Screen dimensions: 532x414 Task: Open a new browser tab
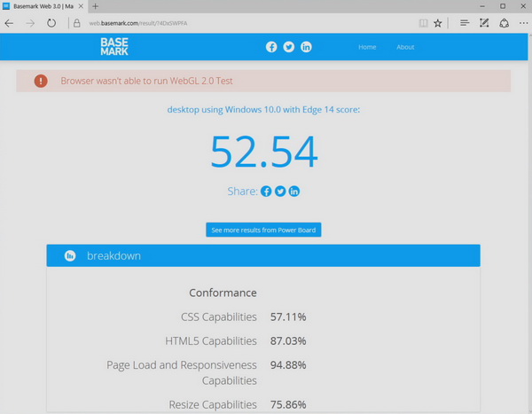pos(95,6)
